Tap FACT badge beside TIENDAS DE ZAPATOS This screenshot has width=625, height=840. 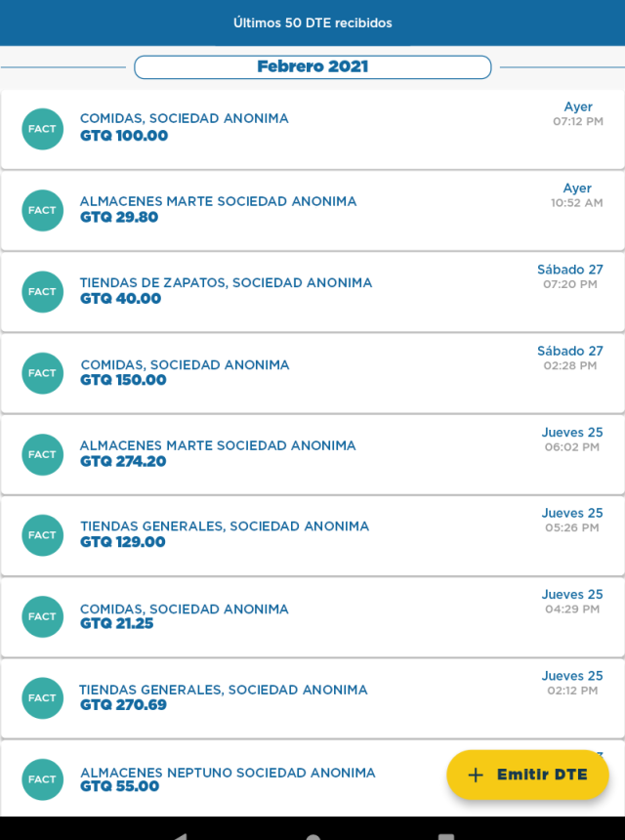click(x=43, y=291)
